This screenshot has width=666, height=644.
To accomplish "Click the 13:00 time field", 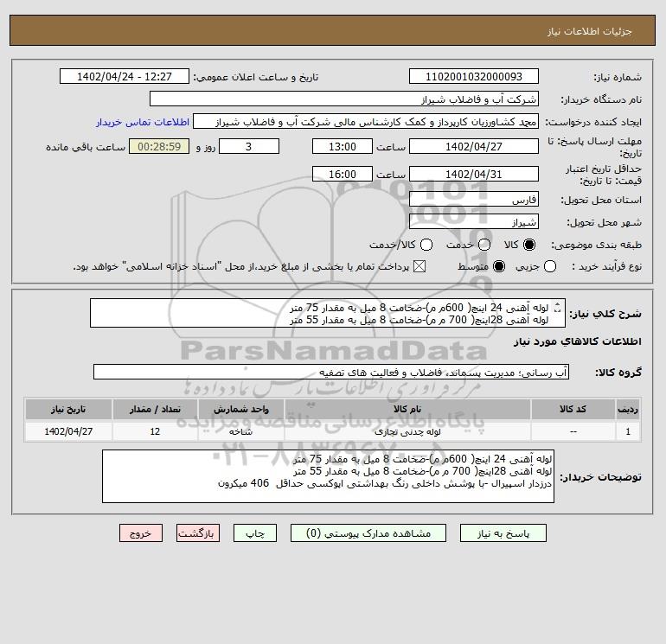I will click(x=343, y=146).
